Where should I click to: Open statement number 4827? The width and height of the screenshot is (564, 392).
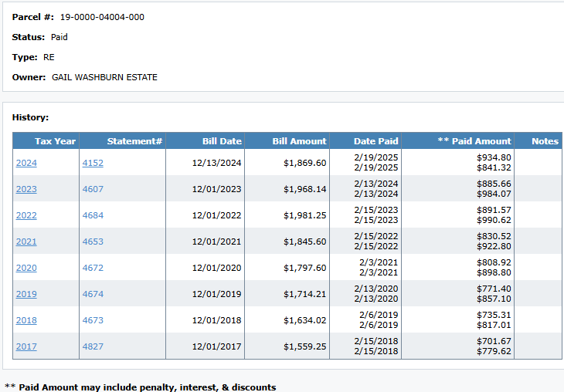[93, 346]
